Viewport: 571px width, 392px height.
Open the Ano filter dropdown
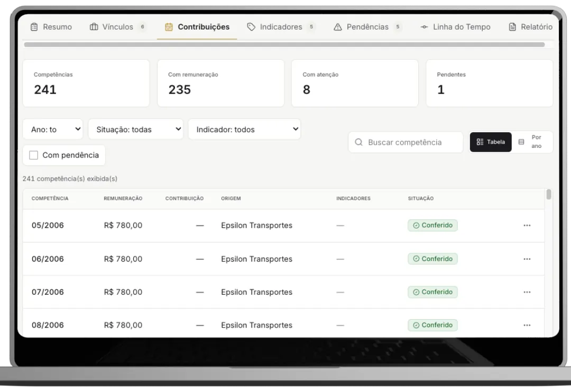click(x=53, y=129)
